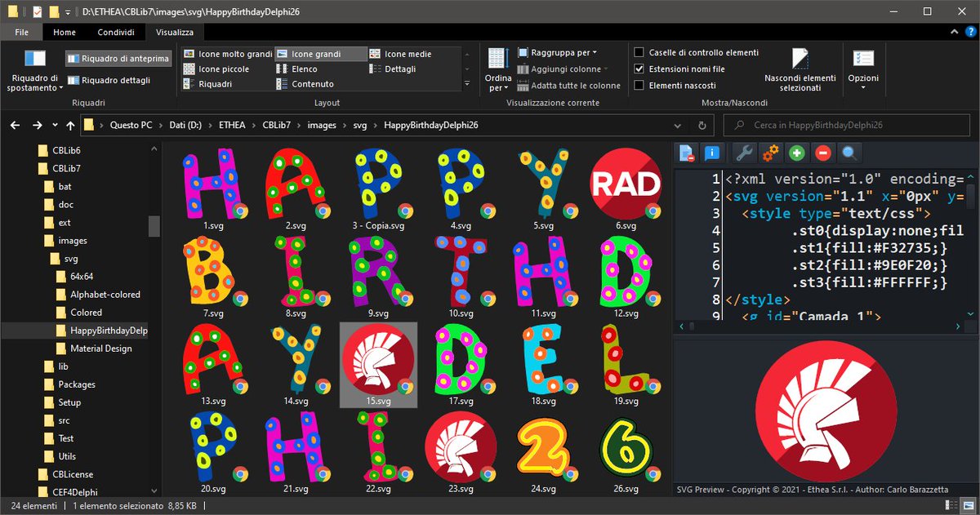Viewport: 980px width, 515px height.
Task: Select Alphabet-colored folder in tree
Action: click(x=105, y=294)
